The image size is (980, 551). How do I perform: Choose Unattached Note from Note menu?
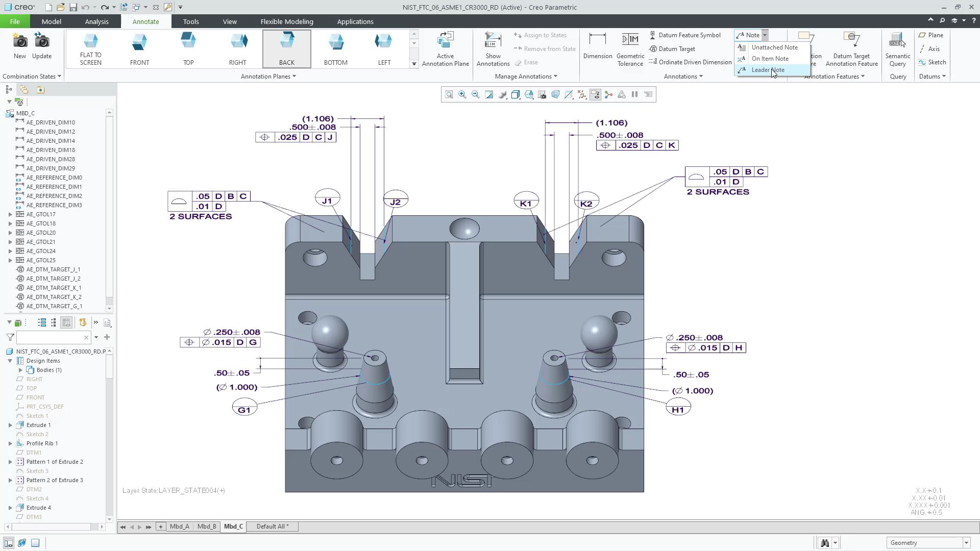point(772,47)
